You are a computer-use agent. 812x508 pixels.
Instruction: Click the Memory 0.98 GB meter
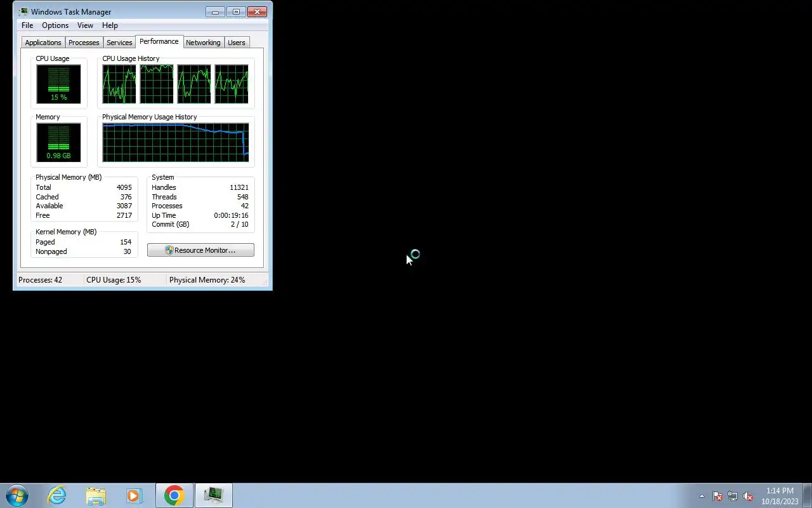58,142
